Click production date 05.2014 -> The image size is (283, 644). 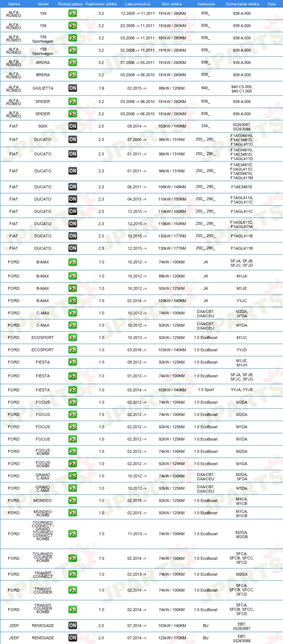[137, 390]
